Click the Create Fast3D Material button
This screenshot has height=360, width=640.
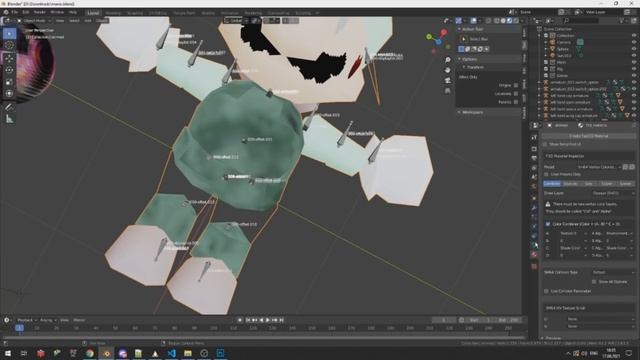coord(589,136)
